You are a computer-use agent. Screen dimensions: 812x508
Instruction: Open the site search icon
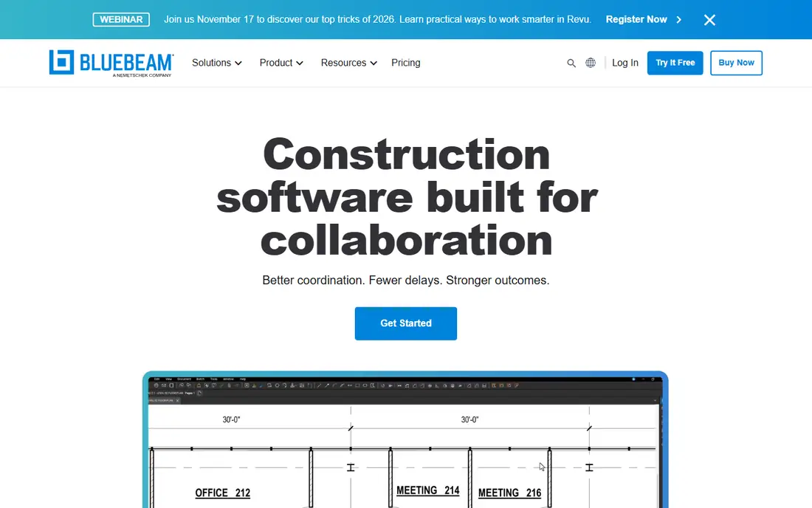tap(571, 63)
